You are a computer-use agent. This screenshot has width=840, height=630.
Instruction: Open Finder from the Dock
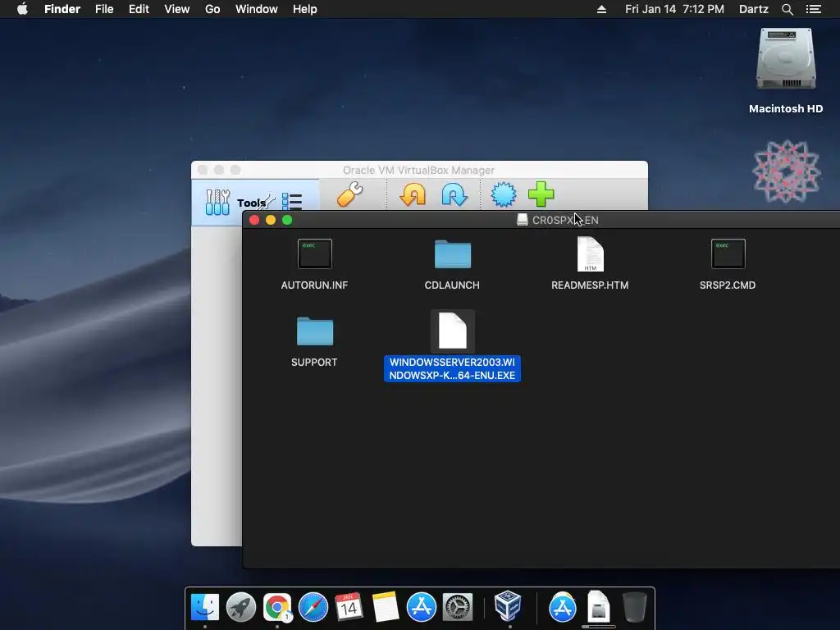click(204, 607)
